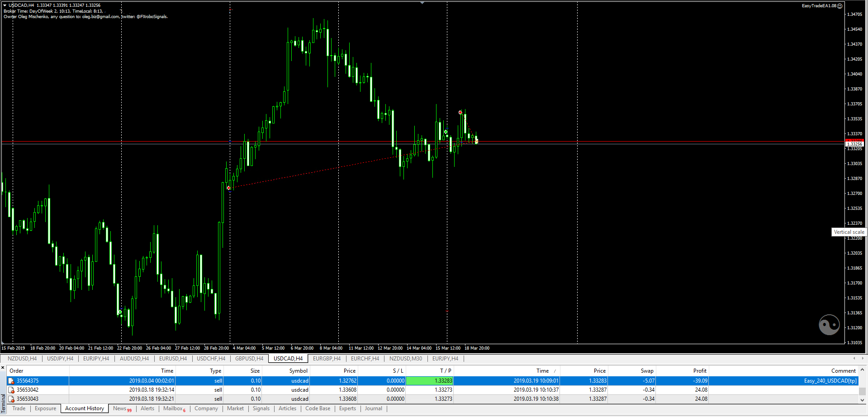Sort history by Profit column header

point(700,371)
